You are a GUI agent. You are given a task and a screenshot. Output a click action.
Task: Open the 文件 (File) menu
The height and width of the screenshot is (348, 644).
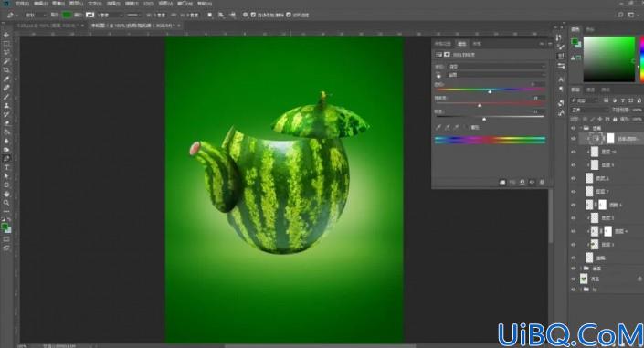point(22,4)
